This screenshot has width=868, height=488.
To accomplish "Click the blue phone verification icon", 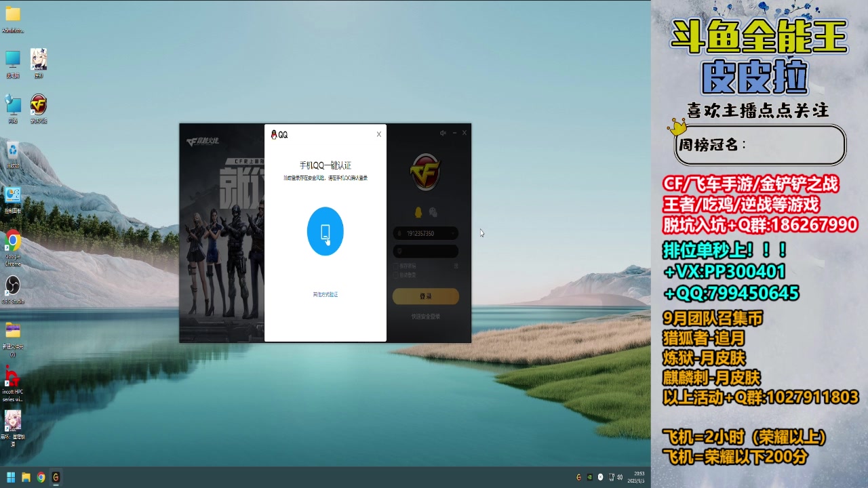I will [x=325, y=231].
